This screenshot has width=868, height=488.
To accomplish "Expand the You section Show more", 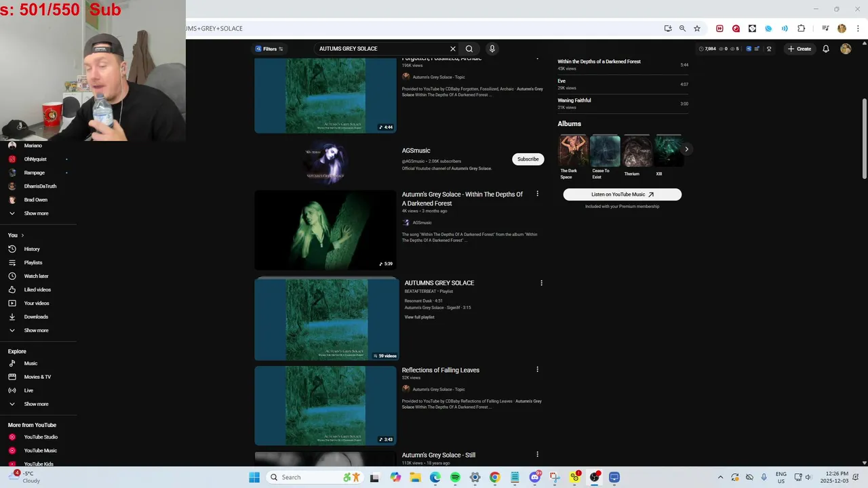I will [36, 331].
